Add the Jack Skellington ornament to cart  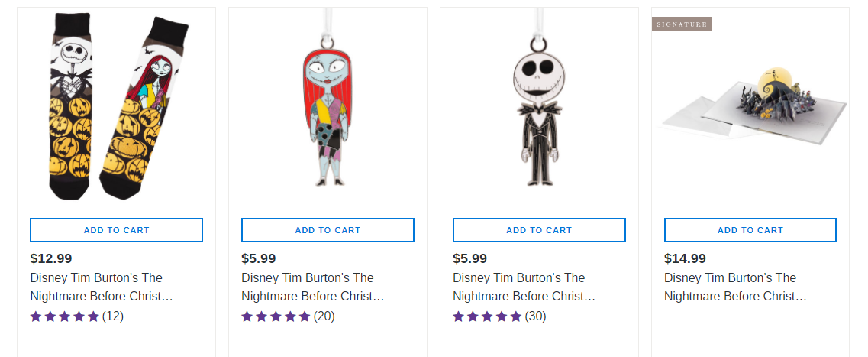539,230
